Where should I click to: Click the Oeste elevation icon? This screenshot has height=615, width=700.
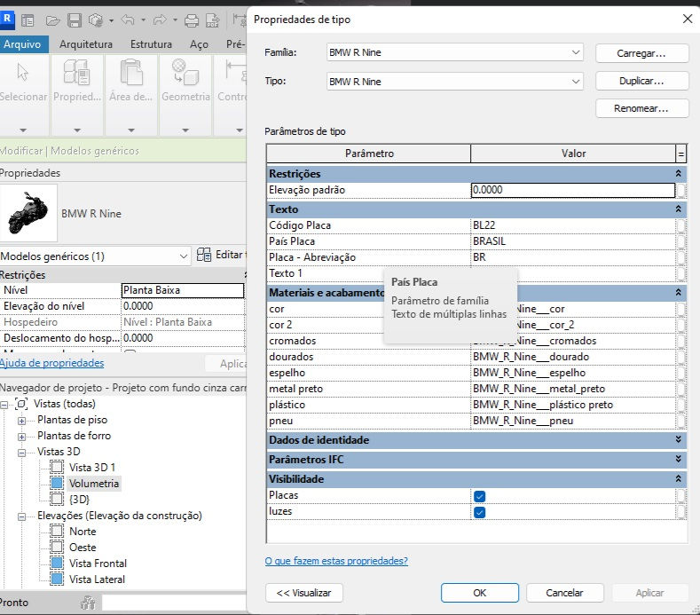(x=57, y=547)
